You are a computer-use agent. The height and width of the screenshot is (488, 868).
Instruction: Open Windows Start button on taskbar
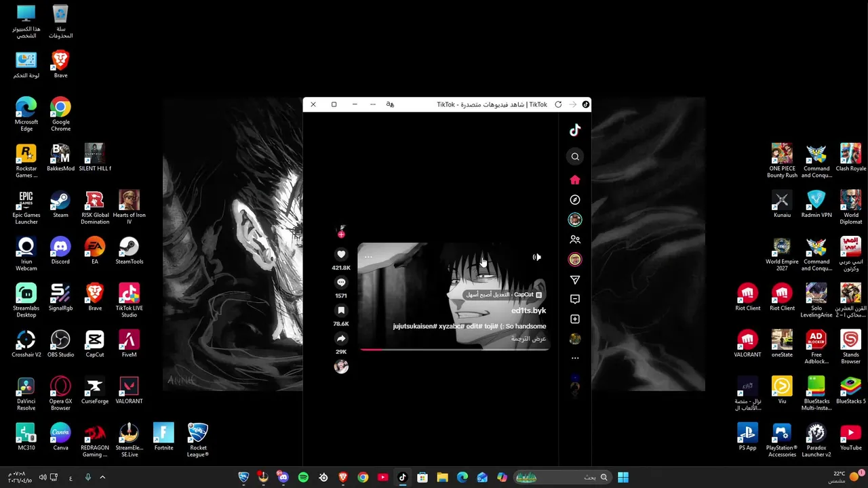tap(623, 477)
